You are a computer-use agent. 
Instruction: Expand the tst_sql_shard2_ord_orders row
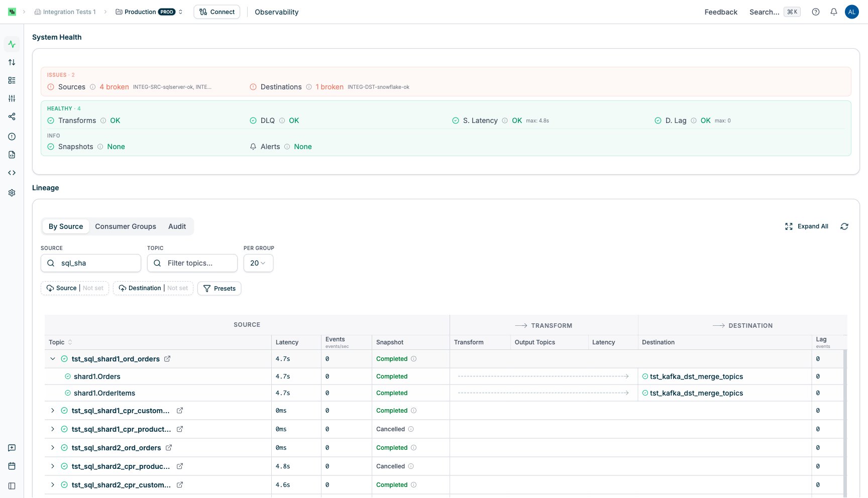(x=53, y=448)
